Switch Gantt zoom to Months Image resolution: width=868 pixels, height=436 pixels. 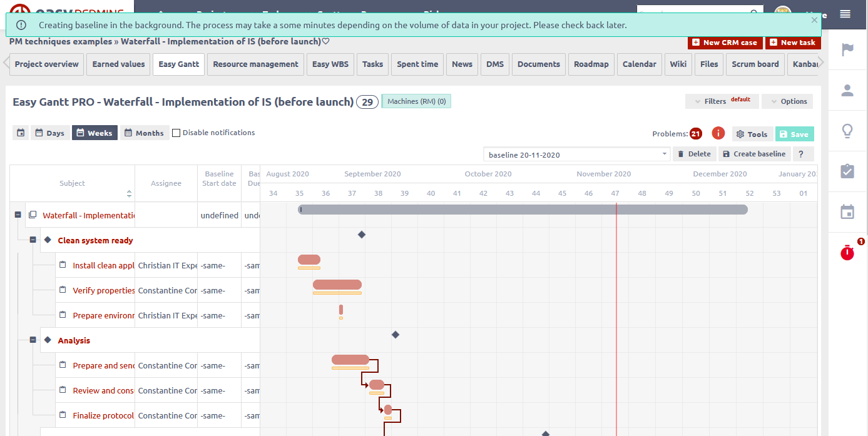click(144, 133)
